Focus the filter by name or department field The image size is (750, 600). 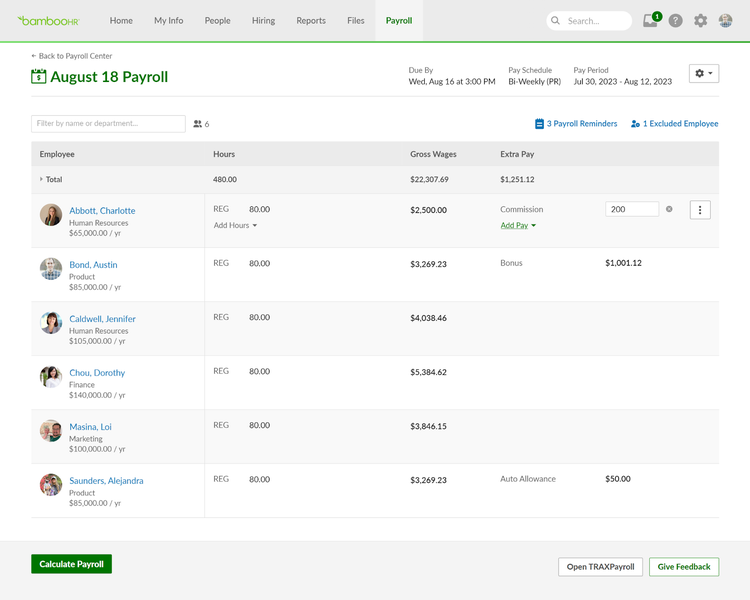pyautogui.click(x=108, y=124)
